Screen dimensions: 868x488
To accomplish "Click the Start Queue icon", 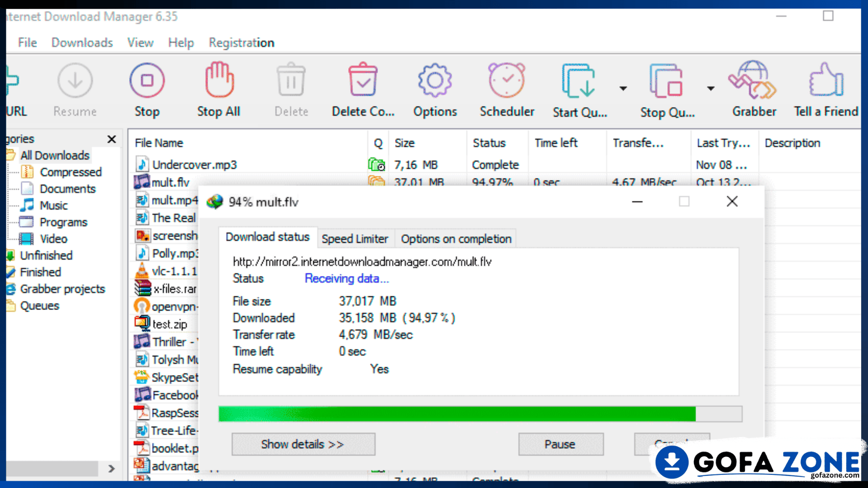I will 579,81.
